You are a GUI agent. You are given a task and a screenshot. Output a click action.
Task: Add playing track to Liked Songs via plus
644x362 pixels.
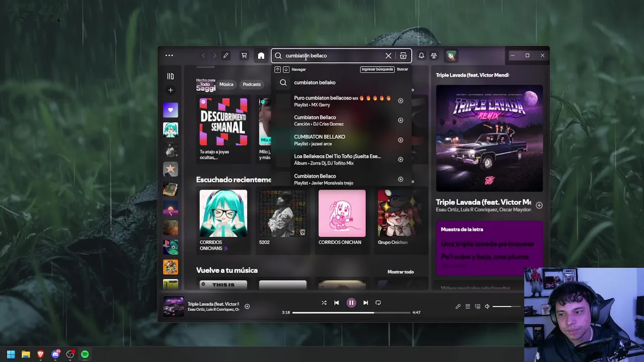pyautogui.click(x=247, y=306)
